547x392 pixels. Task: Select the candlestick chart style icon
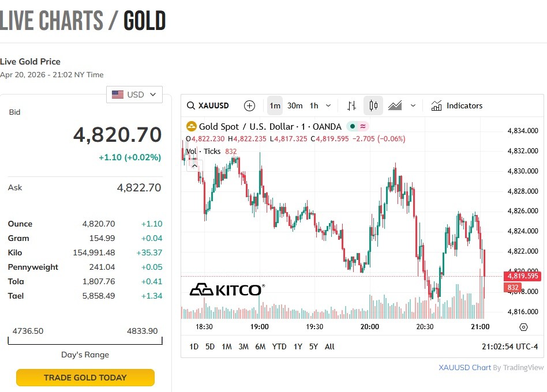(373, 105)
